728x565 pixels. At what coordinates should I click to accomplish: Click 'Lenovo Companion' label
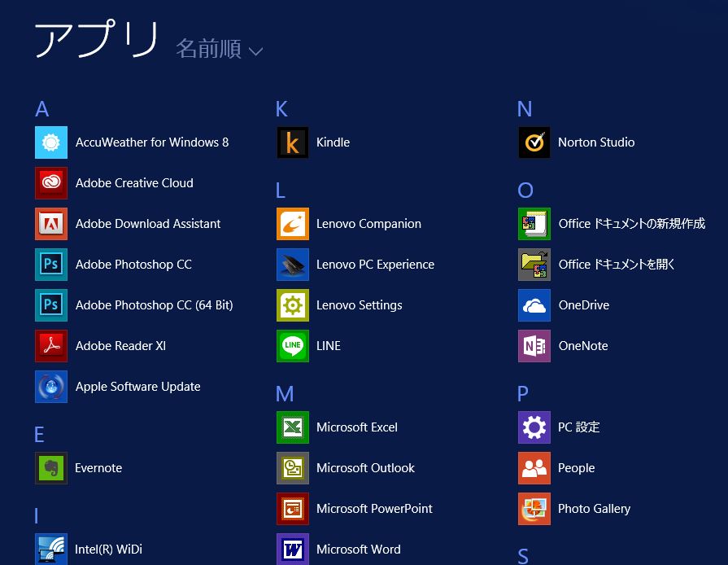point(368,224)
